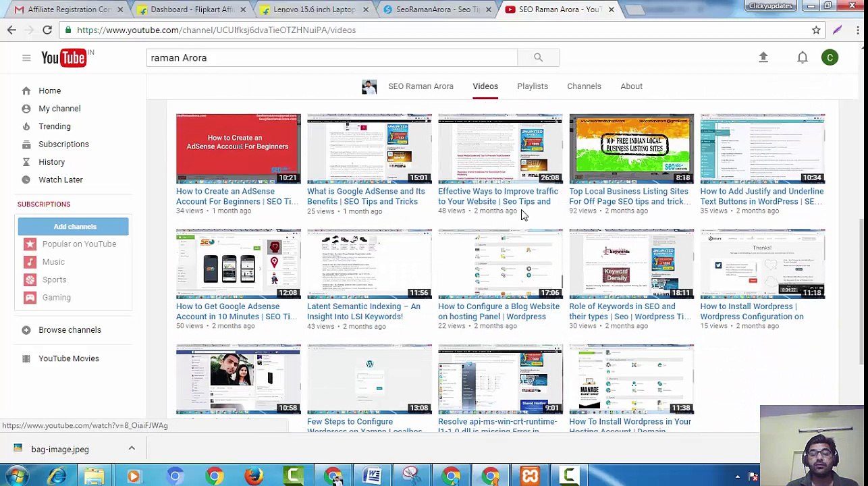Switch to the Channels tab

click(584, 86)
